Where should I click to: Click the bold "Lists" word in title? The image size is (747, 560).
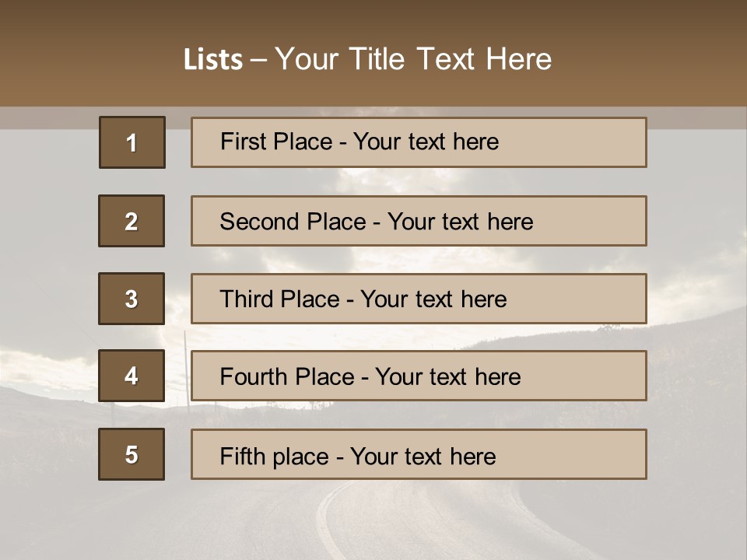click(x=212, y=59)
